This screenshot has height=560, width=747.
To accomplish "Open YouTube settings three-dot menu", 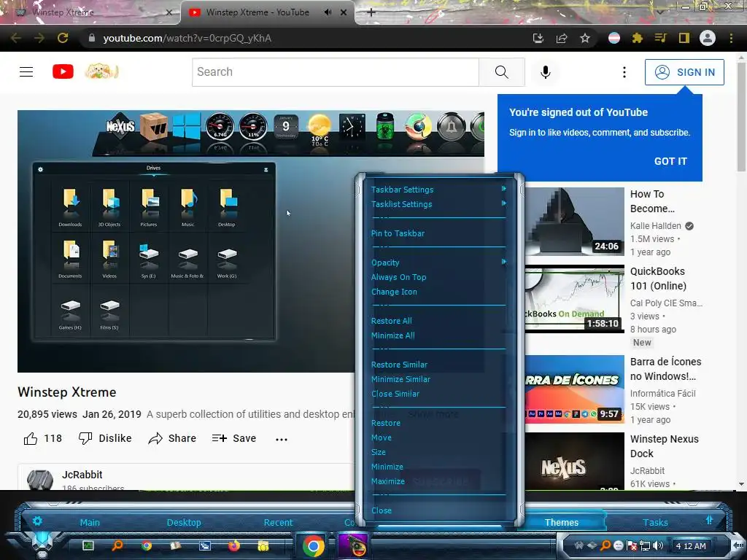I will click(624, 72).
